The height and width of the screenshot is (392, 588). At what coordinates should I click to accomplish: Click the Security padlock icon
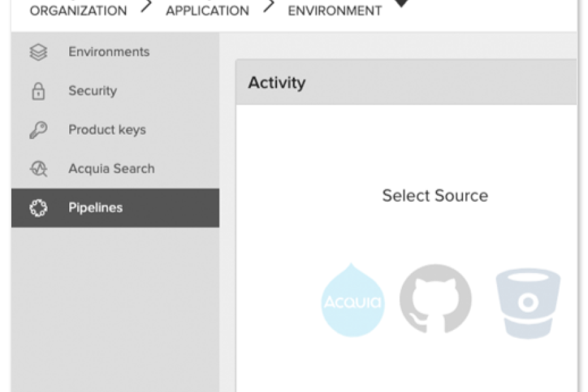point(39,91)
